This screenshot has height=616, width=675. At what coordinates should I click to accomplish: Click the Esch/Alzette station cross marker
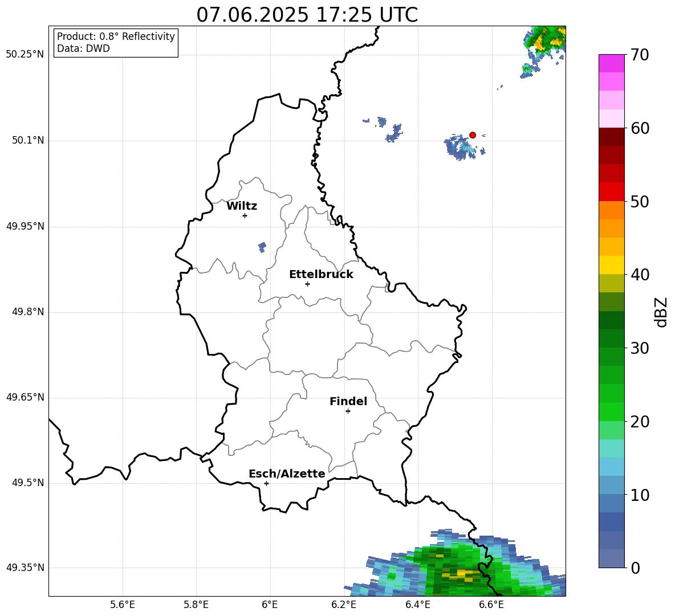point(266,483)
